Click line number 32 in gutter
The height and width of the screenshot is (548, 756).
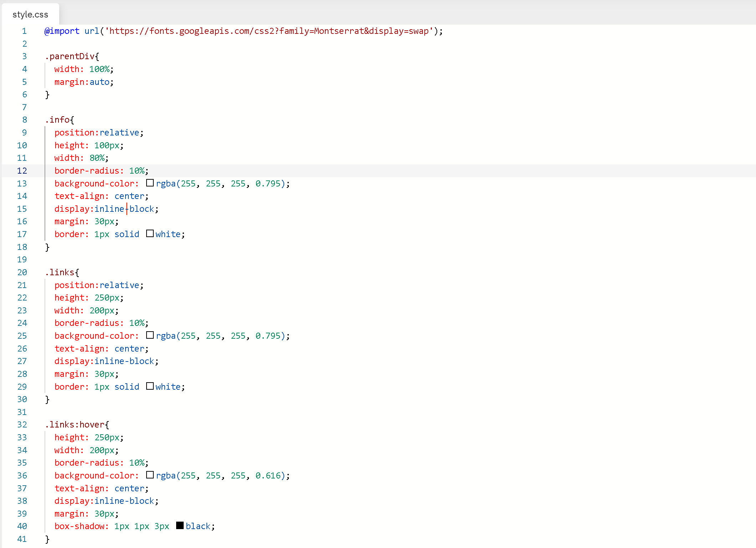(x=22, y=425)
